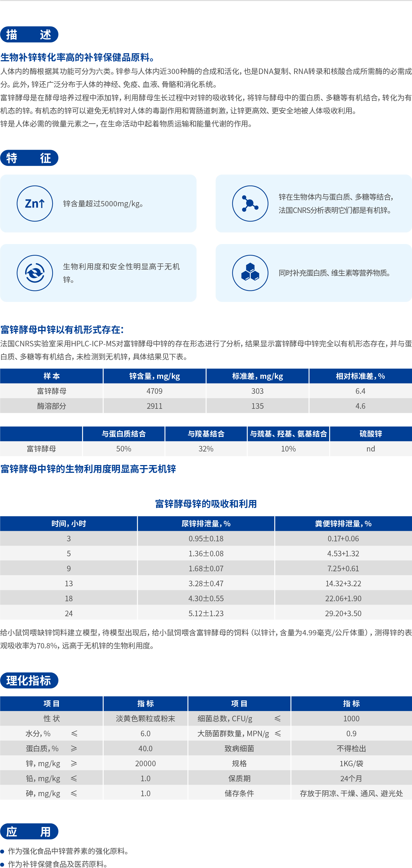Click the value 40.0 for protein
412x868 pixels.
tap(145, 748)
